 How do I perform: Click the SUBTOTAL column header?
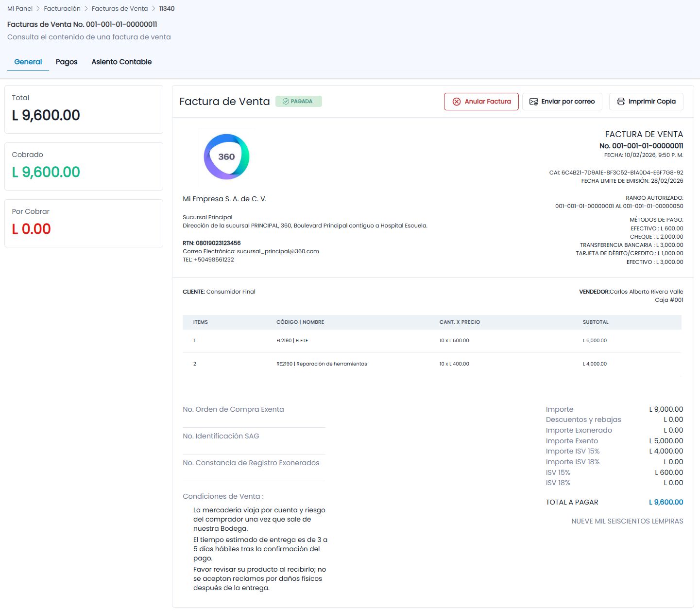pos(596,322)
